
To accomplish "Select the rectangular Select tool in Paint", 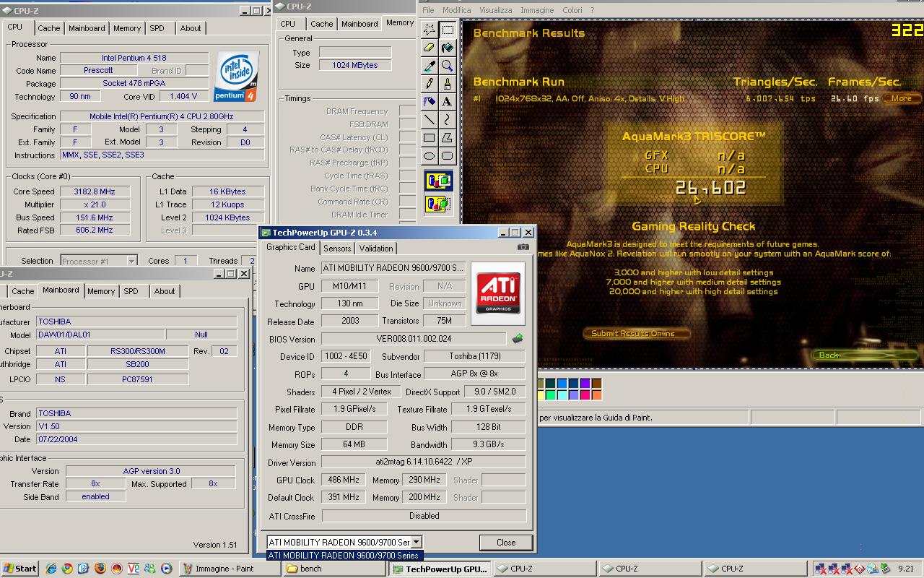I will [448, 30].
